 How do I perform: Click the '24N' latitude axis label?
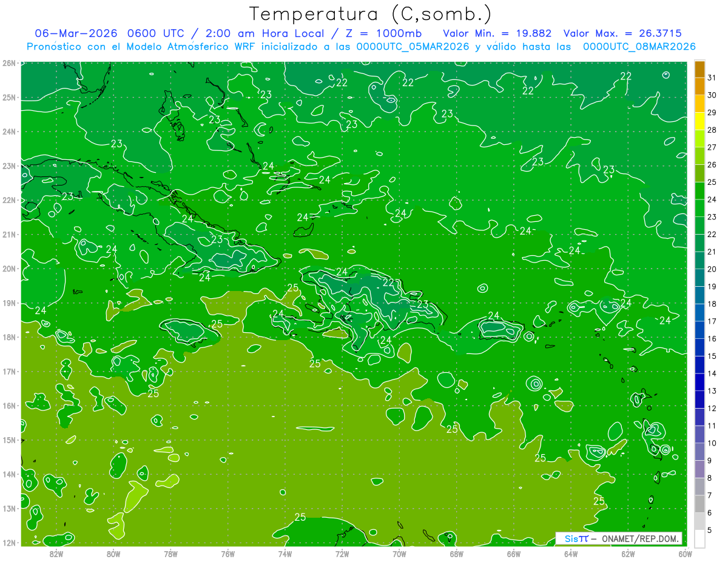point(8,132)
